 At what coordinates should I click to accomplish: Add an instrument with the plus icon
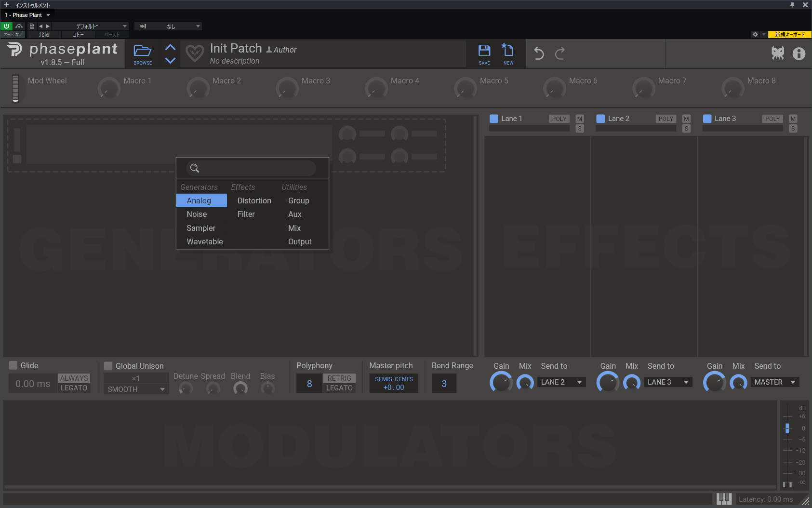7,5
